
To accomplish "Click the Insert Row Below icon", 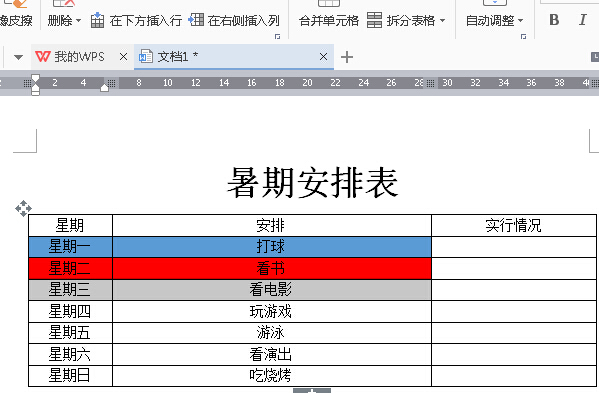I will [97, 20].
